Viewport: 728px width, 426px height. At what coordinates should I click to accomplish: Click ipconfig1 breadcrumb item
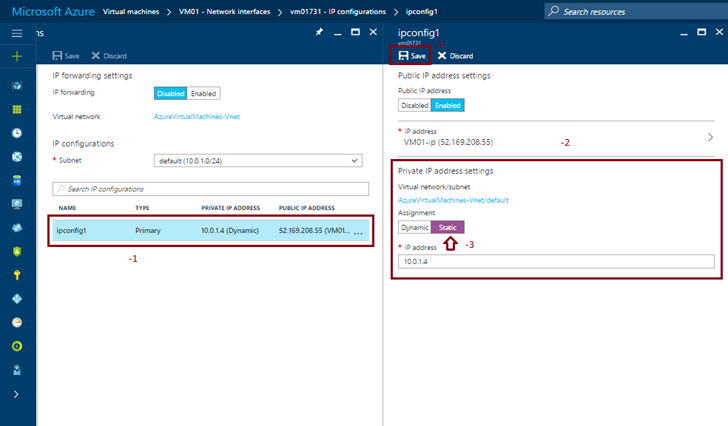point(422,12)
